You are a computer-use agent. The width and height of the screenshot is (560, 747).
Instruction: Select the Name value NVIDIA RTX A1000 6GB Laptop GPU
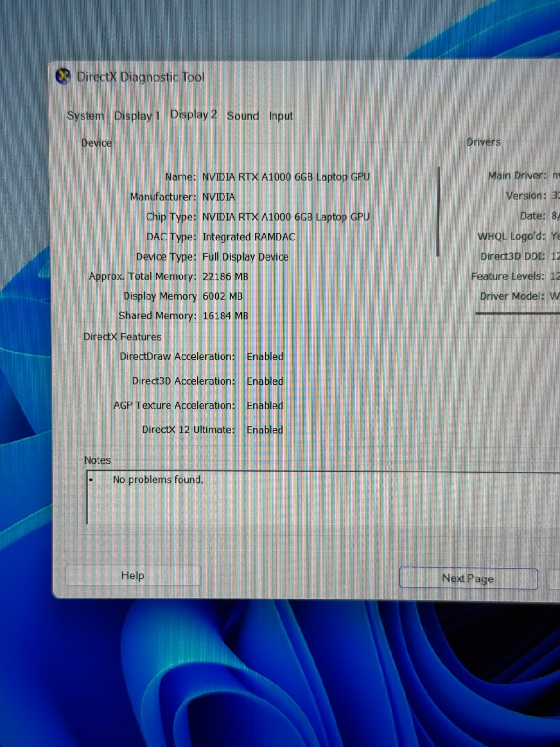(x=286, y=177)
